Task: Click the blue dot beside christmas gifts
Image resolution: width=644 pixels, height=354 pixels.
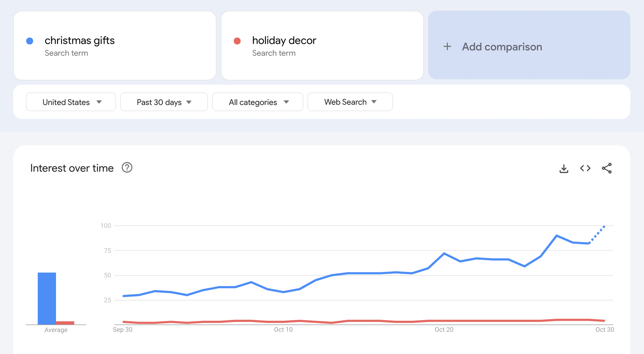Action: coord(30,40)
